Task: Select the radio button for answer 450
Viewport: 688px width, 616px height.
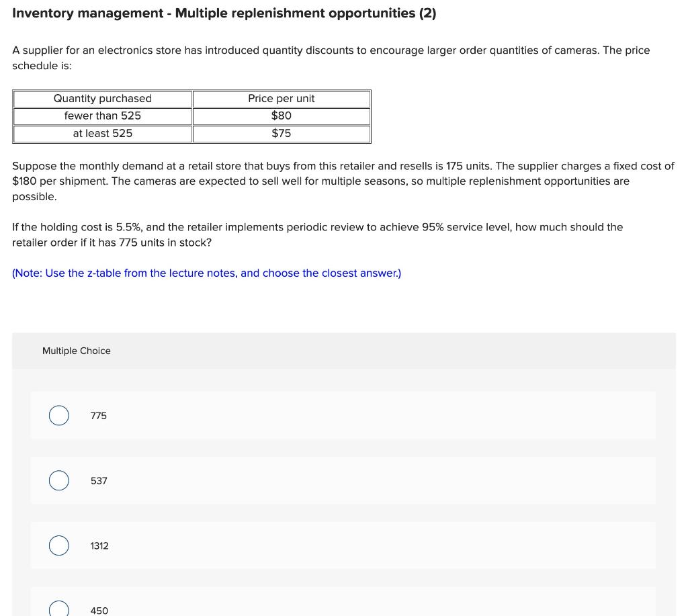Action: 58,609
